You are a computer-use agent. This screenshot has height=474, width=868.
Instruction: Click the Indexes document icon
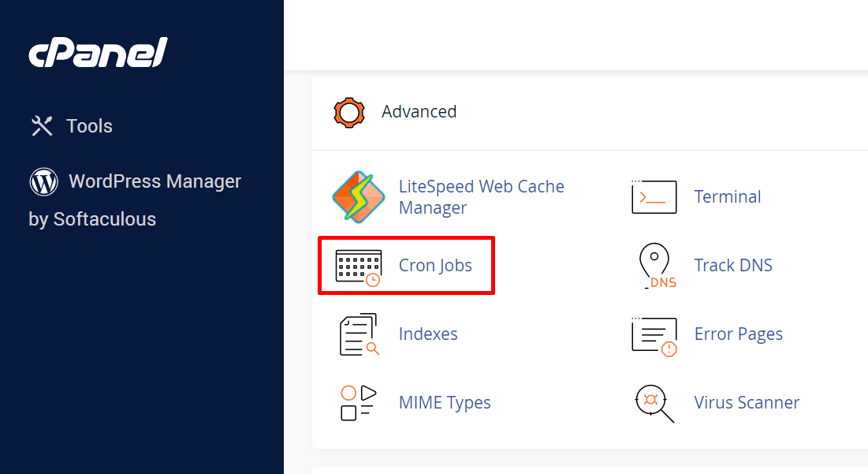(x=359, y=334)
